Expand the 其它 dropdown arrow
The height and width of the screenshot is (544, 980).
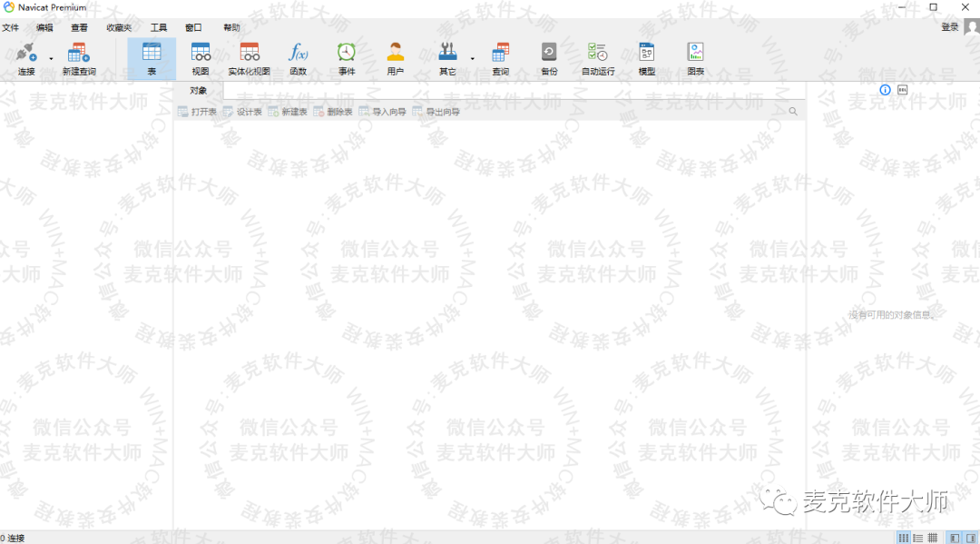coord(473,59)
